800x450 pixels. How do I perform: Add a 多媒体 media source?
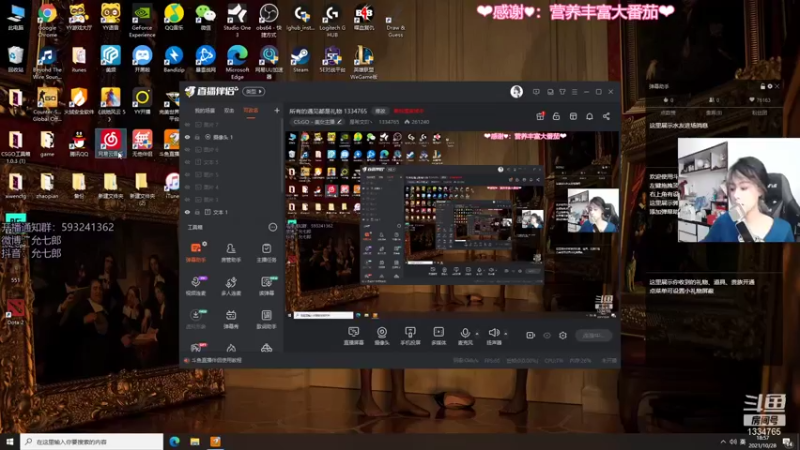click(439, 336)
